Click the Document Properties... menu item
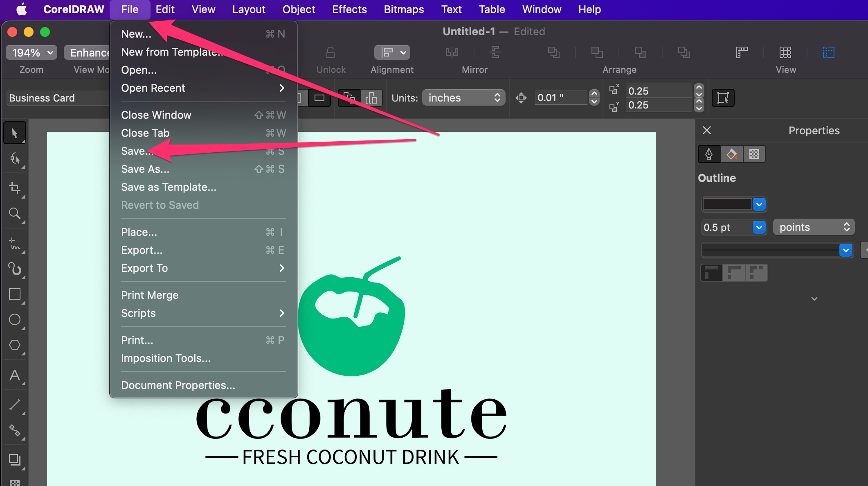 pyautogui.click(x=178, y=385)
